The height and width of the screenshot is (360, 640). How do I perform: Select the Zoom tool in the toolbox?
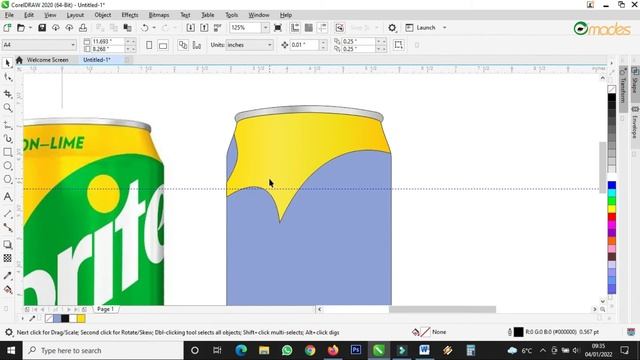pyautogui.click(x=7, y=108)
